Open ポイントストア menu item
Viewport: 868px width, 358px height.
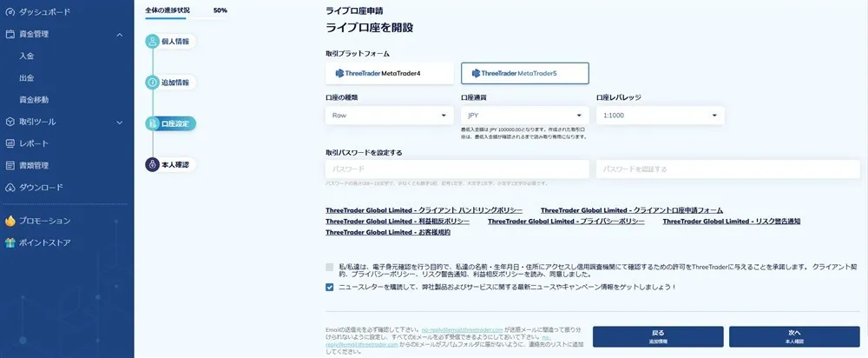(45, 242)
